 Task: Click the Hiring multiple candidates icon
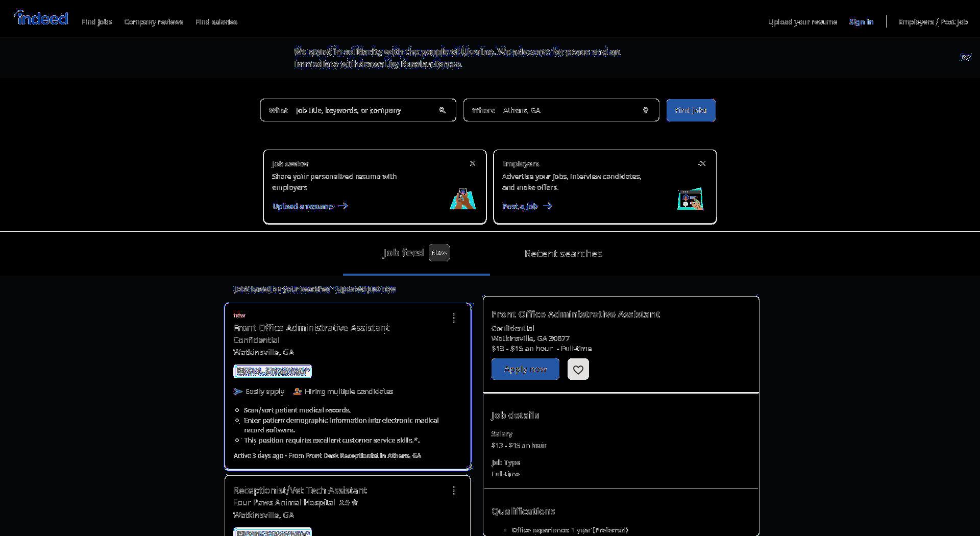click(298, 392)
